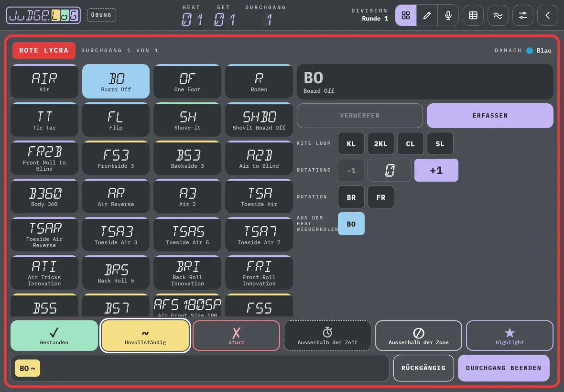Viewport: 564px width, 392px height.
Task: Open the table view icon
Action: [x=473, y=15]
